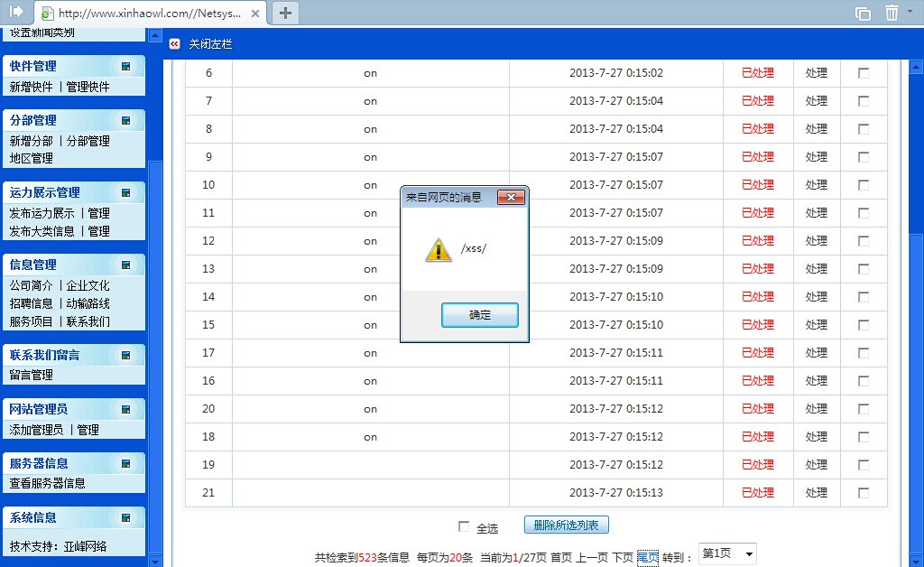Open 公司简介 in sidebar
This screenshot has width=924, height=567.
[x=32, y=285]
